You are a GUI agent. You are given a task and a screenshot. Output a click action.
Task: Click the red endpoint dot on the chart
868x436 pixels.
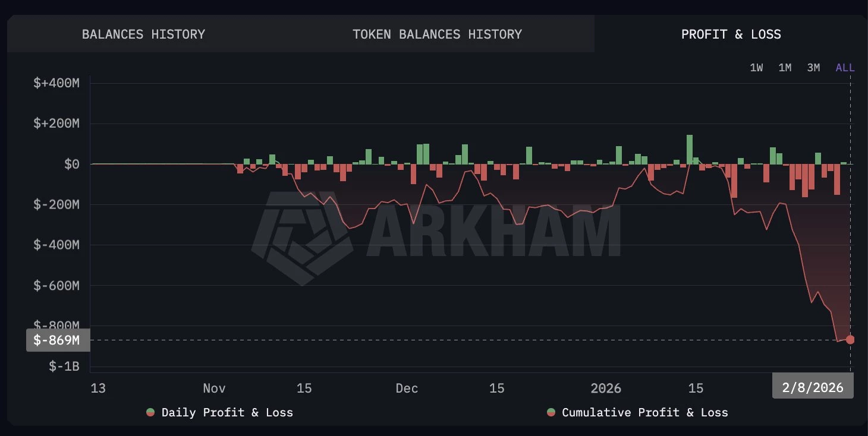[x=849, y=340]
